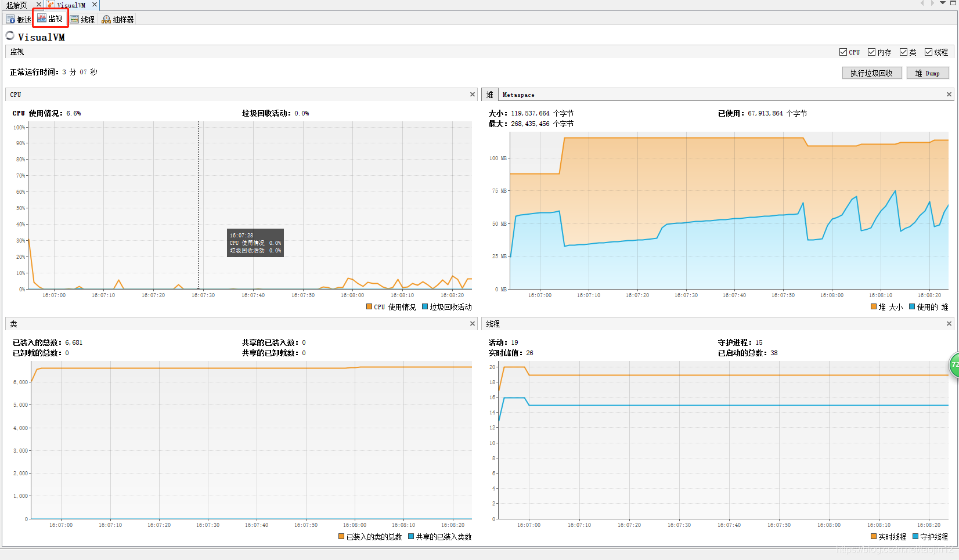This screenshot has width=959, height=560.
Task: Switch to the 监视 monitor tab
Action: [x=50, y=19]
